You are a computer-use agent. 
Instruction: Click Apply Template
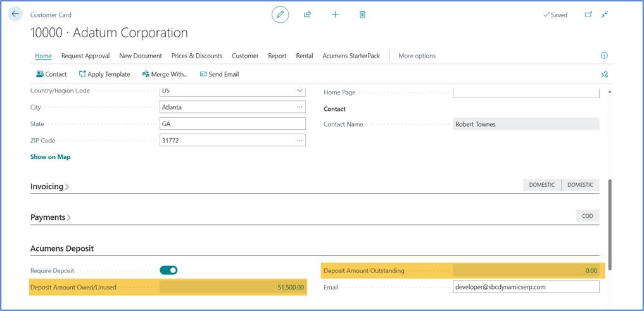tap(104, 74)
